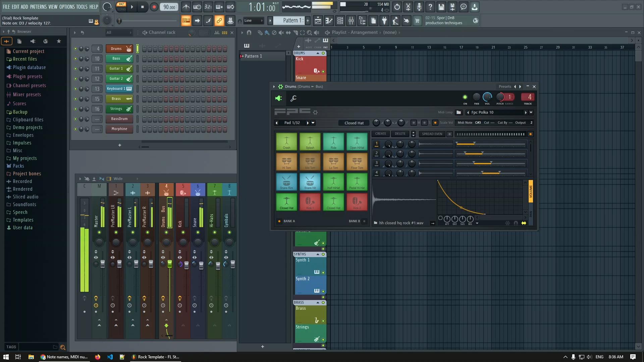The image size is (644, 362).
Task: Open the FPC window options menu arrow
Action: click(x=274, y=86)
